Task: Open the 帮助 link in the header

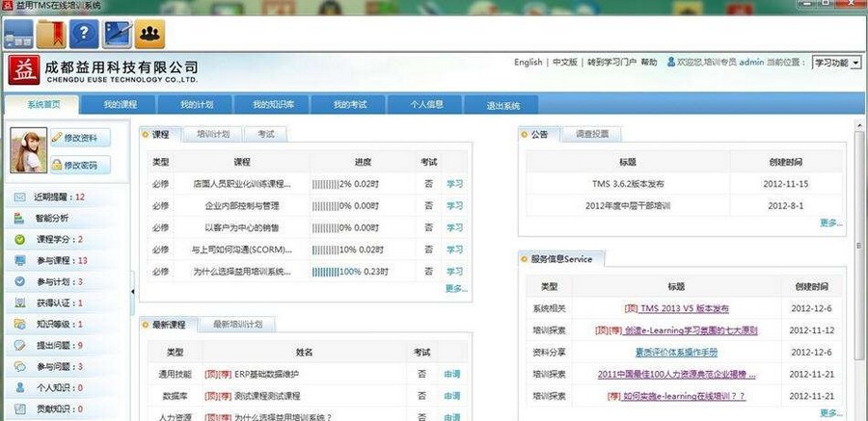Action: pyautogui.click(x=649, y=63)
